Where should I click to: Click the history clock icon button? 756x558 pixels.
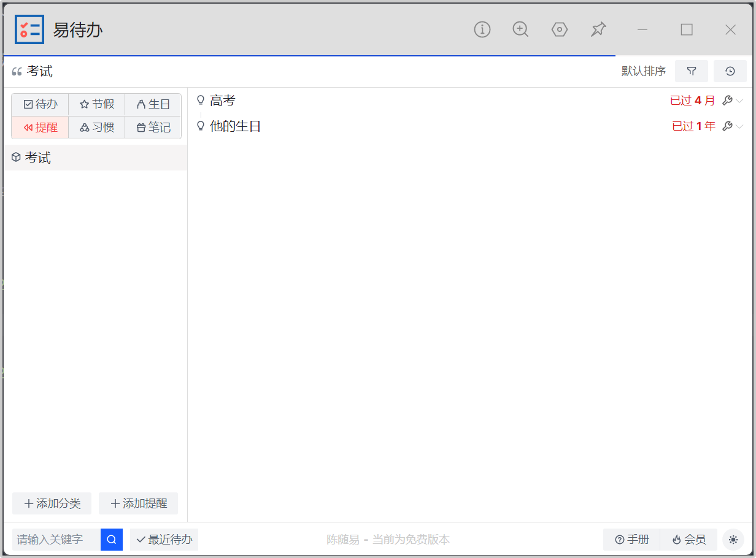[730, 71]
